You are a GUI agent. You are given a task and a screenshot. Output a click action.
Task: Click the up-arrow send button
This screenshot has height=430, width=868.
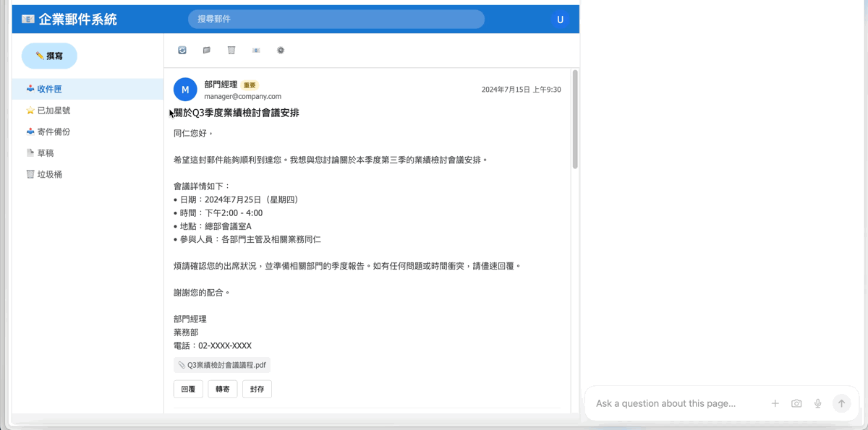841,403
